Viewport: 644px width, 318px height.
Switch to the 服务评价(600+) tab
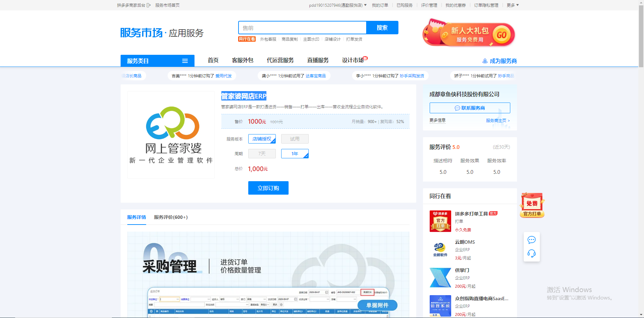(171, 217)
